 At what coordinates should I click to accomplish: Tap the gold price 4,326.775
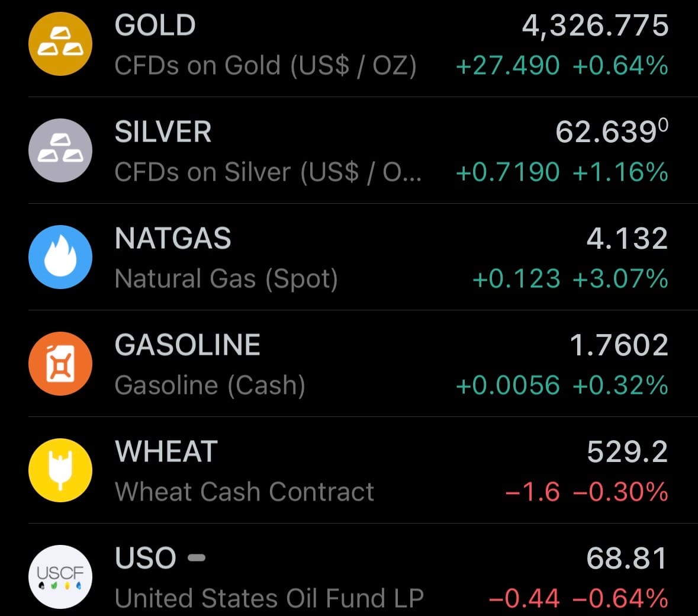[x=595, y=26]
